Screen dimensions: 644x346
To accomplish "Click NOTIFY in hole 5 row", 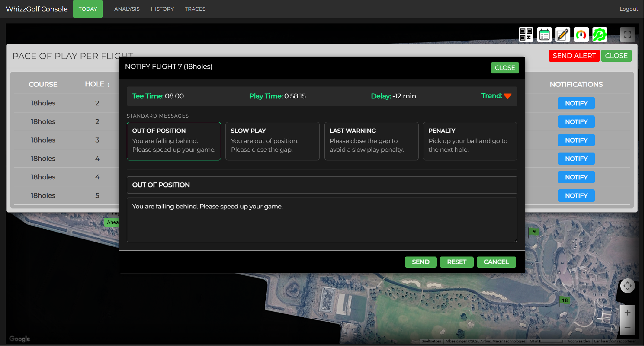I will click(576, 196).
